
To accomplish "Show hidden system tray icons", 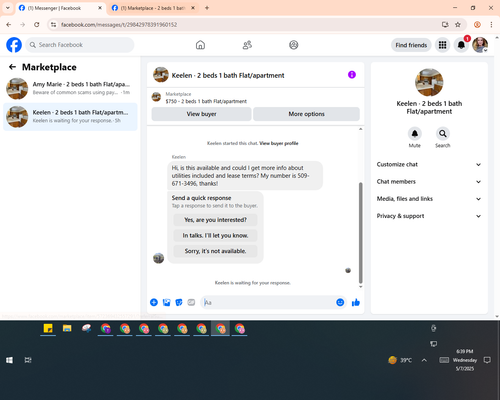I will point(424,360).
